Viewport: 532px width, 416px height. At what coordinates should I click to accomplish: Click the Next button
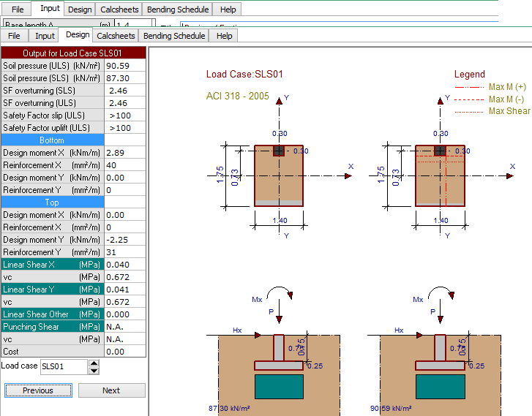point(111,390)
